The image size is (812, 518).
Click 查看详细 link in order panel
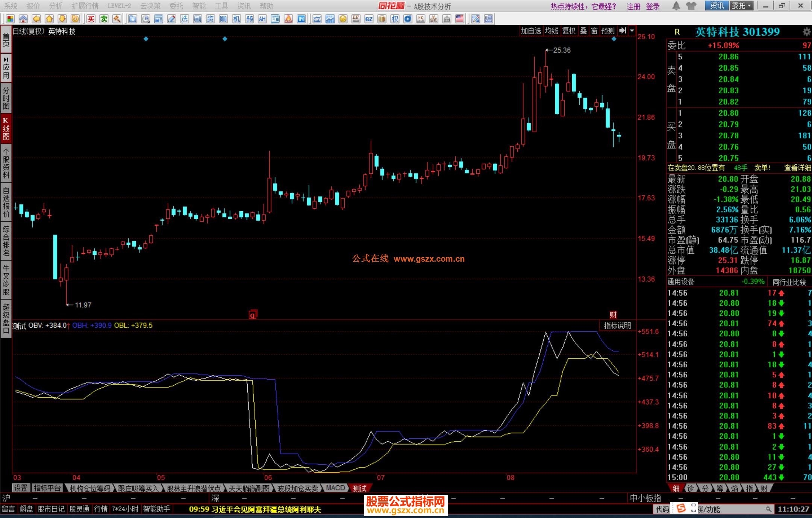coord(797,168)
